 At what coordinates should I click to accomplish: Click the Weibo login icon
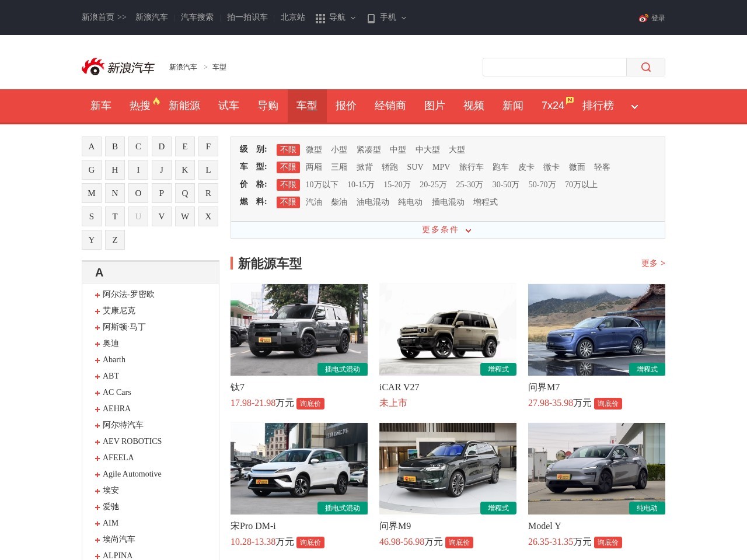click(643, 18)
